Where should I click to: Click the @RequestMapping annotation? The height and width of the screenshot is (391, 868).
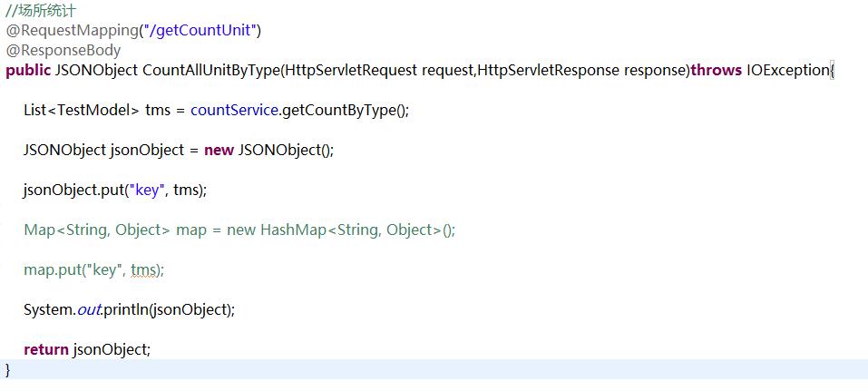(72, 31)
